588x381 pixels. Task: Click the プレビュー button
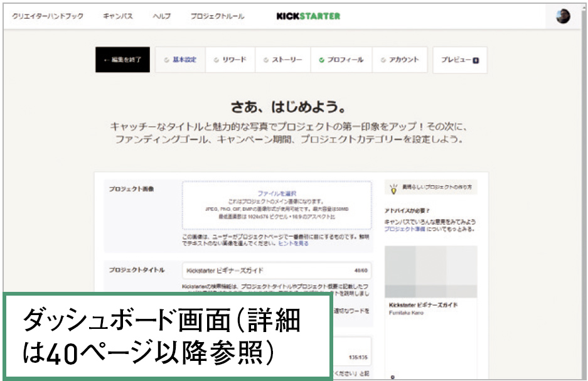point(460,60)
